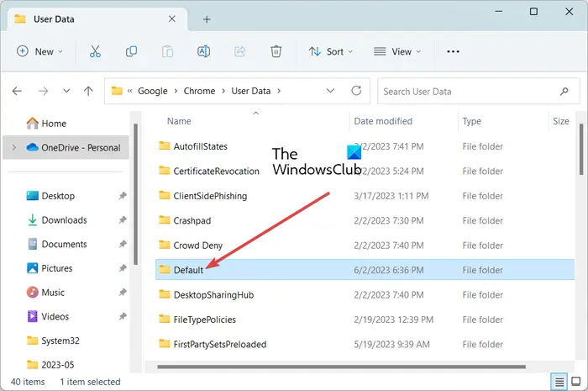Open System32 folder in sidebar
This screenshot has width=588, height=391.
point(53,341)
